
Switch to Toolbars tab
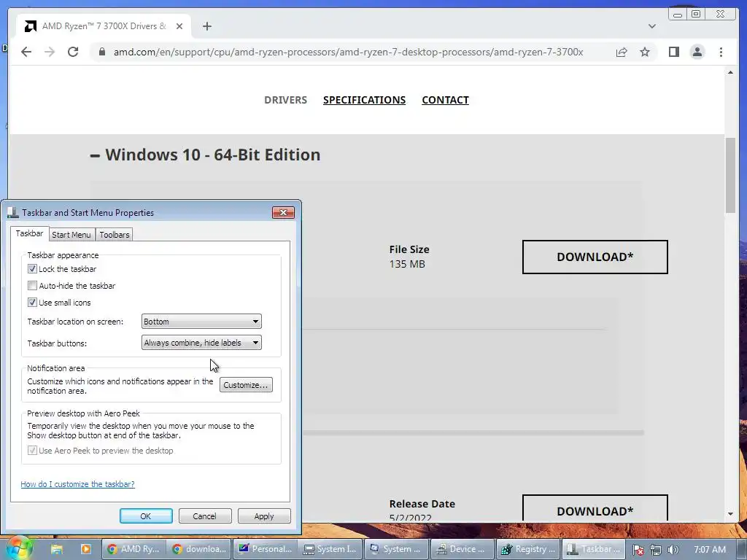click(115, 235)
